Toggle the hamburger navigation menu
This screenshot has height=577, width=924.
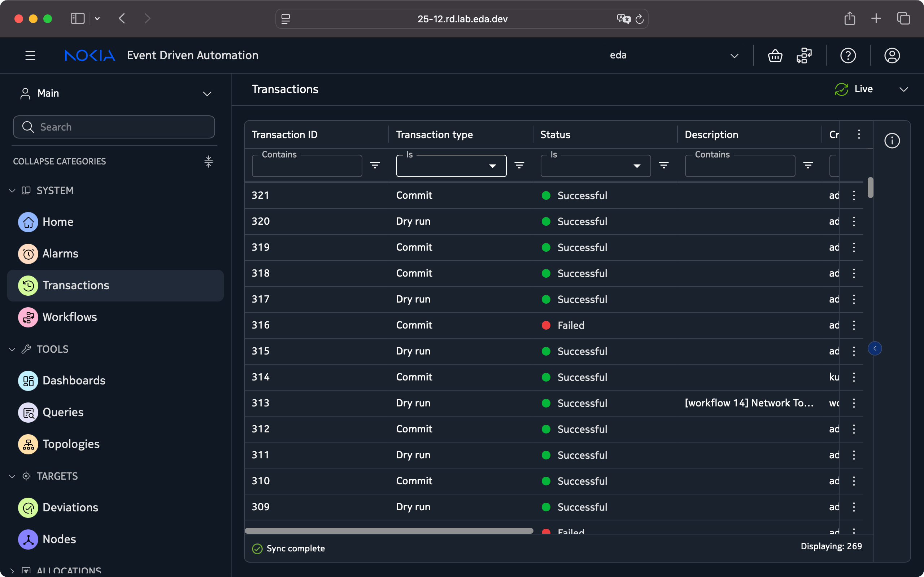click(30, 56)
